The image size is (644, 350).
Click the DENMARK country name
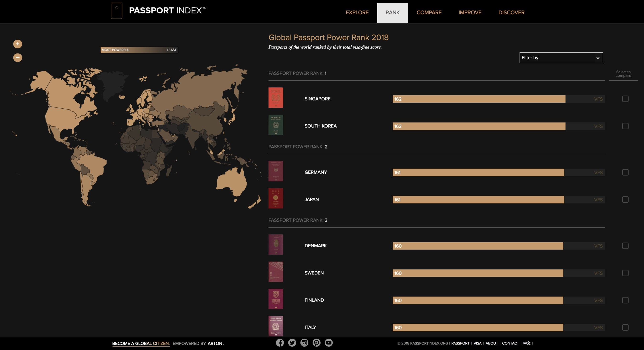click(316, 246)
